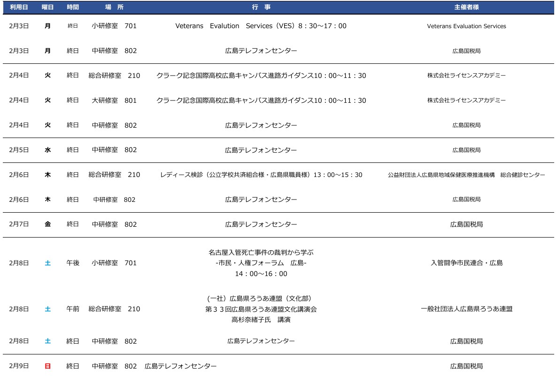Click the 2月9日 date cell
Viewport: 557px width, 392px height.
coord(19,366)
